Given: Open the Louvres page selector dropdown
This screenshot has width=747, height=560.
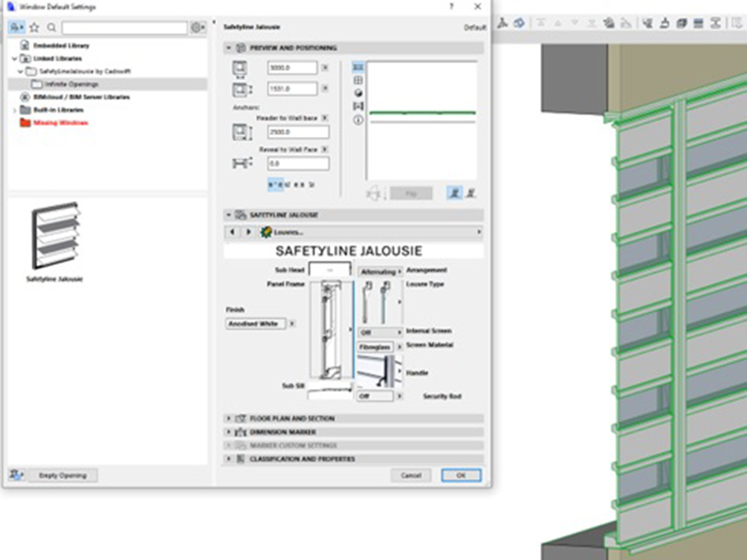Looking at the screenshot, I should tap(371, 232).
